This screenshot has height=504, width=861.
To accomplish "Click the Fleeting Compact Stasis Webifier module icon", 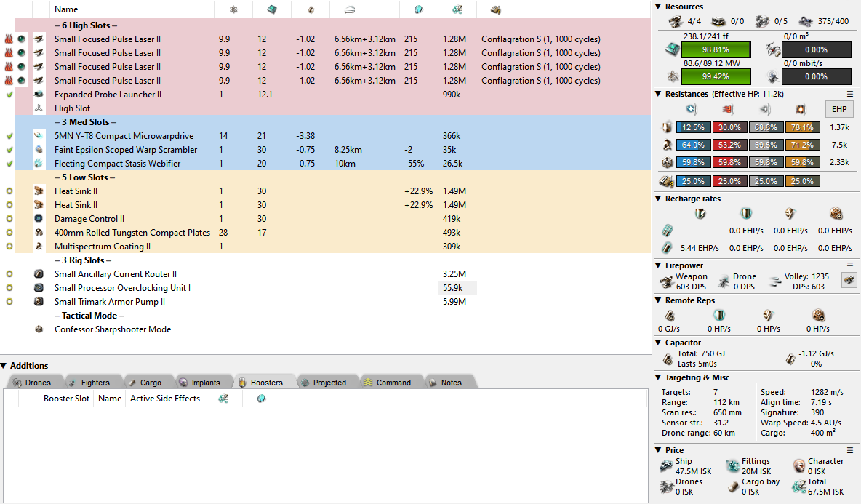I will click(39, 164).
